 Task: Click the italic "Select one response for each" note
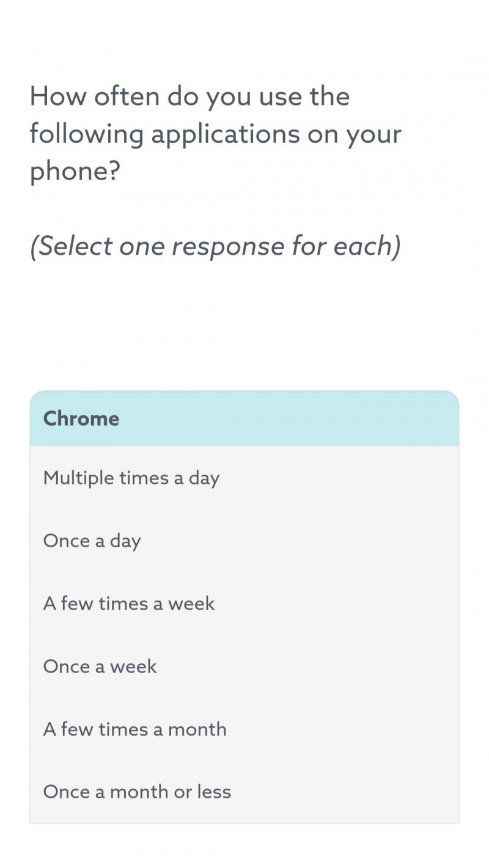215,246
